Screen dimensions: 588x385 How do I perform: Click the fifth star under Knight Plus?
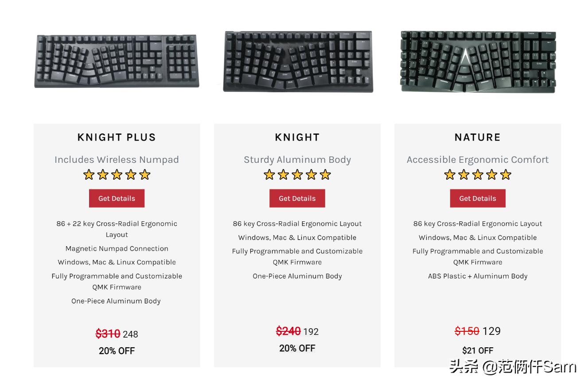(x=145, y=175)
